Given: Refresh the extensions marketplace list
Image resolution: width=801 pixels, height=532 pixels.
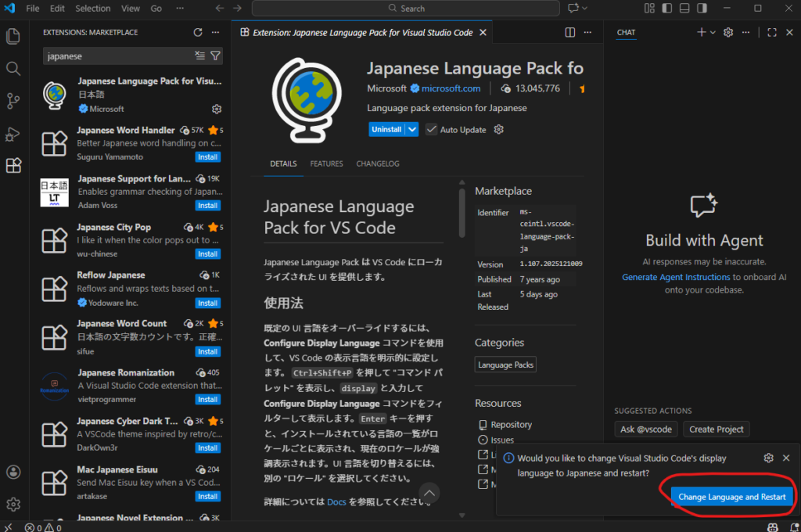Looking at the screenshot, I should [x=198, y=32].
